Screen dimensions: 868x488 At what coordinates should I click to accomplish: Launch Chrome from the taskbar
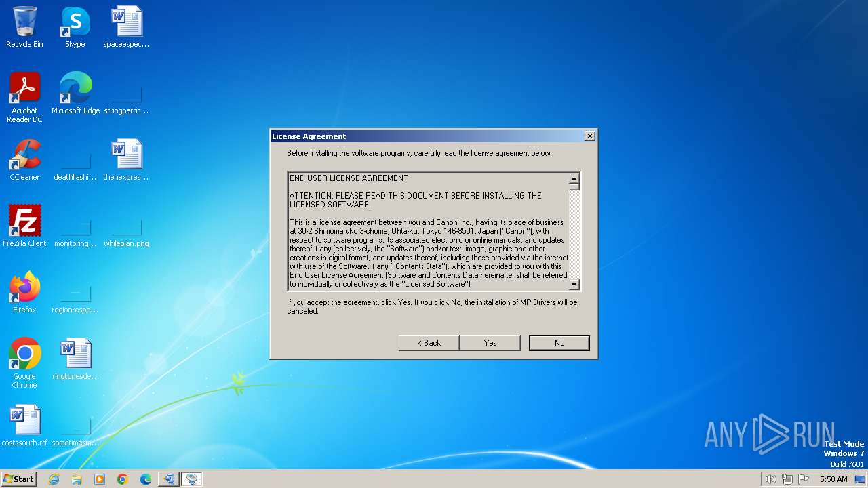[123, 479]
